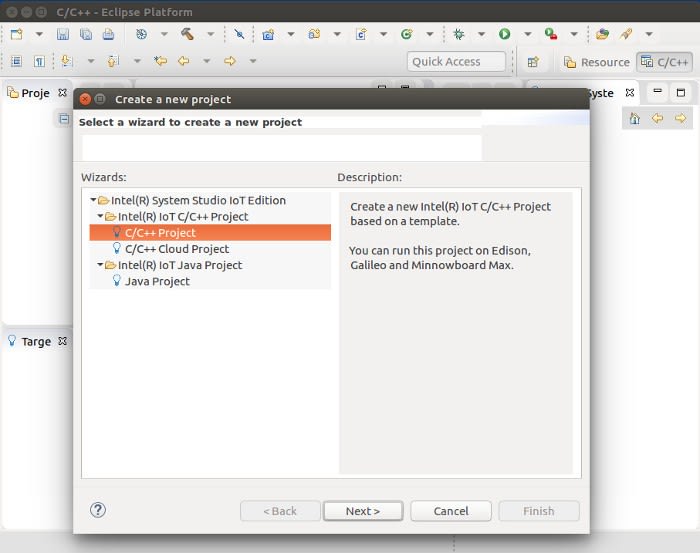Click the wizard description text area
700x553 pixels.
456,333
